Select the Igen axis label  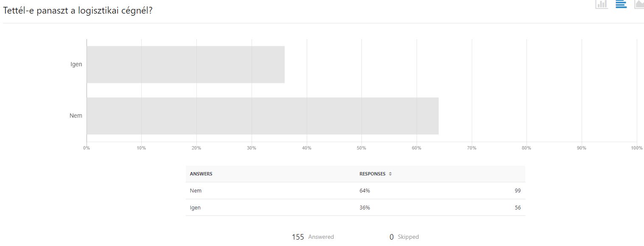[x=76, y=65]
